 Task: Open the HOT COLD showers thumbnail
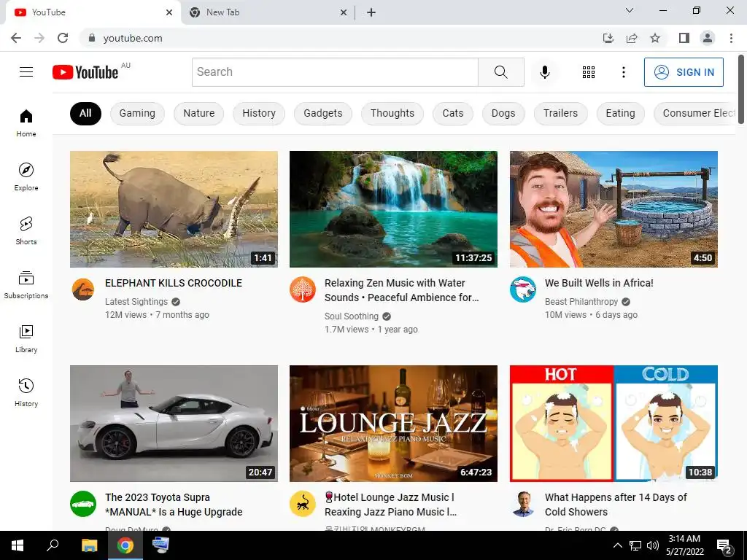[x=614, y=424]
